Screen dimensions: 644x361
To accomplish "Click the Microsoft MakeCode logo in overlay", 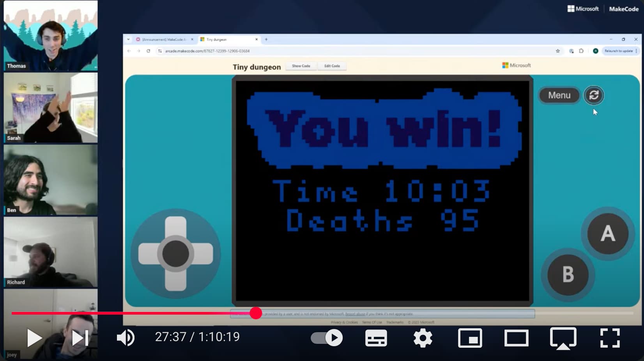I will click(x=603, y=9).
